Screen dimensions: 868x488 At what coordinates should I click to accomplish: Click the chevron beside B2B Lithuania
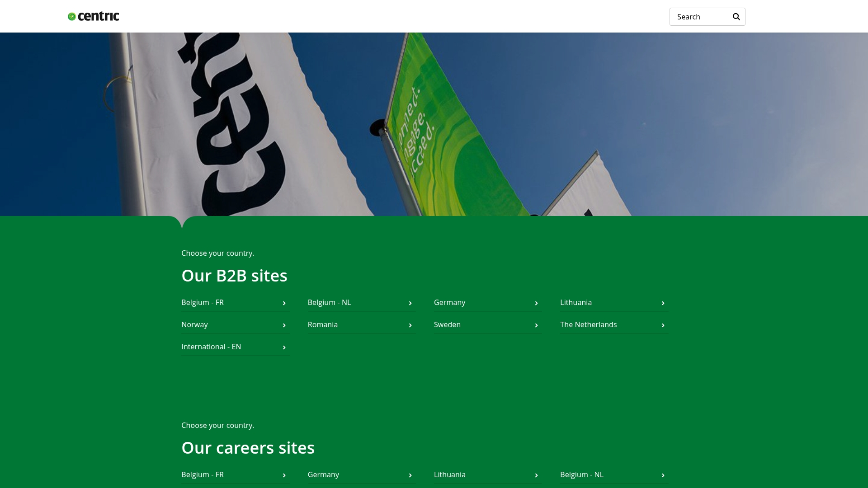(x=663, y=303)
